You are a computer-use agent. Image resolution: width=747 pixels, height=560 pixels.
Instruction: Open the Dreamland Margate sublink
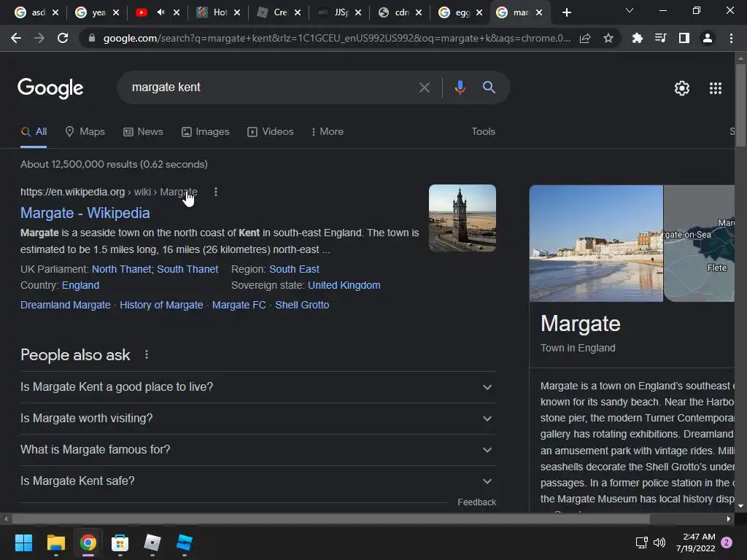(x=65, y=305)
